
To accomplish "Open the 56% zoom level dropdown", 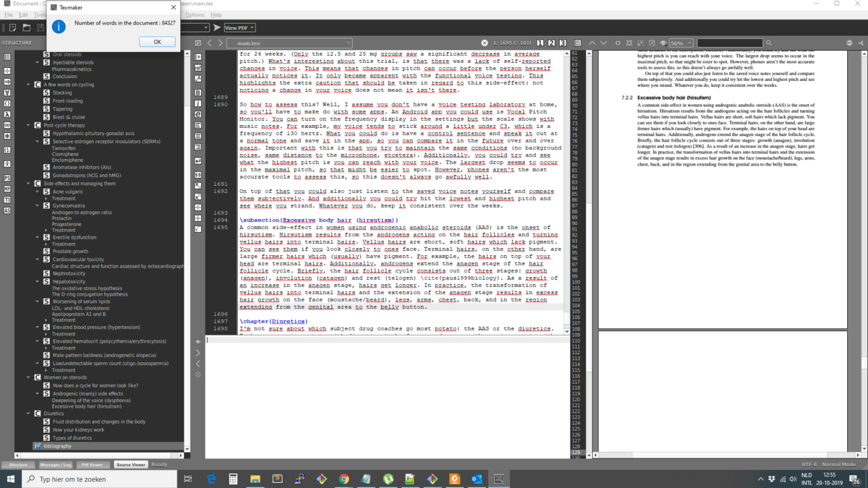I will coord(680,43).
